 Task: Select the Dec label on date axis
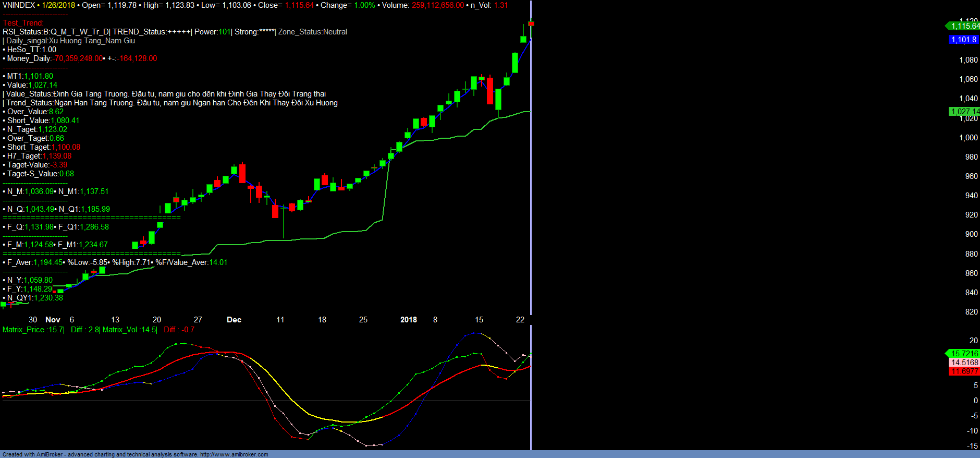point(234,320)
